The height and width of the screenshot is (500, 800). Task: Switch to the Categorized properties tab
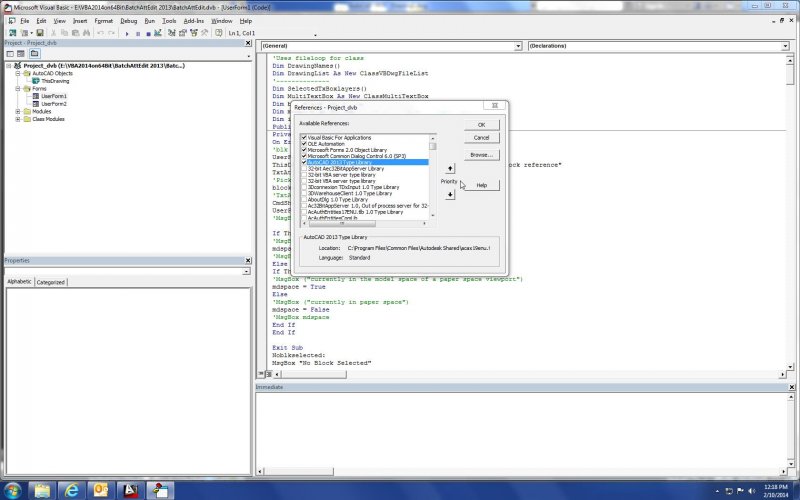tap(51, 282)
